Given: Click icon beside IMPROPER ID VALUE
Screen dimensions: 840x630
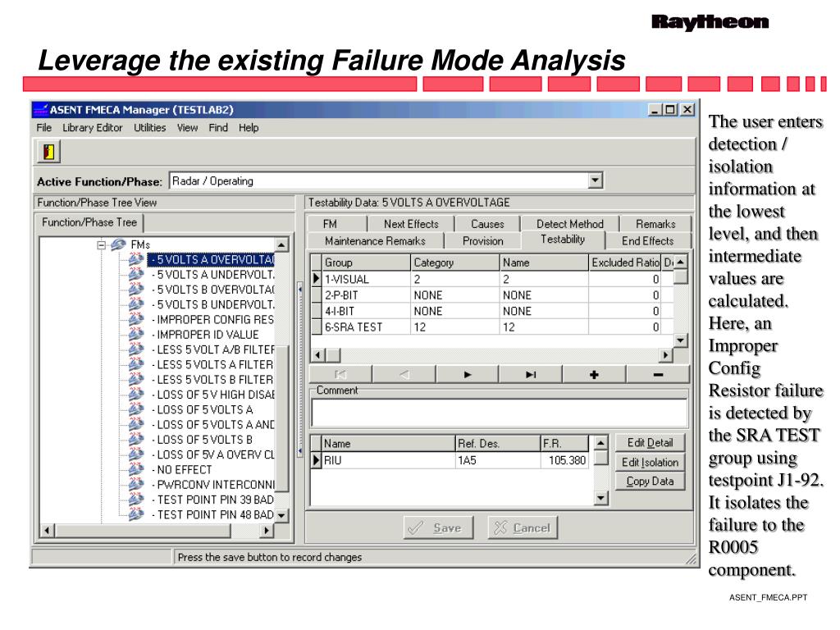Looking at the screenshot, I should [x=137, y=335].
